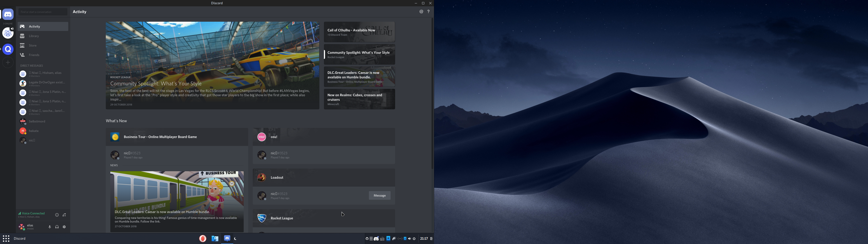Mute the microphone next to elias
This screenshot has height=244, width=868.
coord(50,227)
